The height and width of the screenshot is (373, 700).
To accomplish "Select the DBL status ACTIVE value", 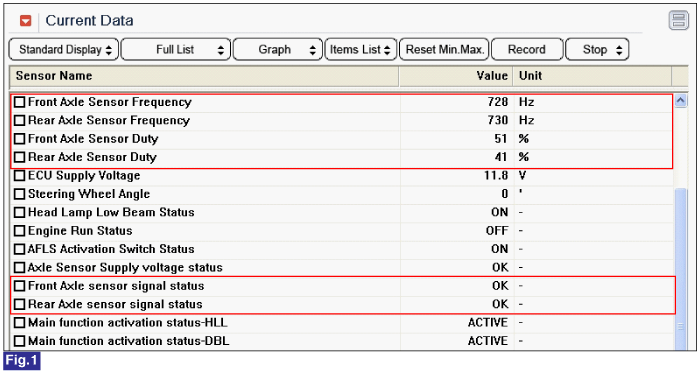I will click(x=488, y=341).
